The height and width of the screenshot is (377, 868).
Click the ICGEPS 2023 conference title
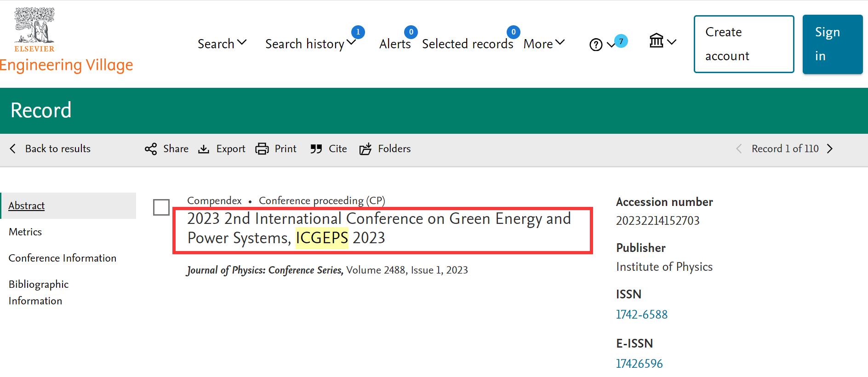tap(379, 228)
